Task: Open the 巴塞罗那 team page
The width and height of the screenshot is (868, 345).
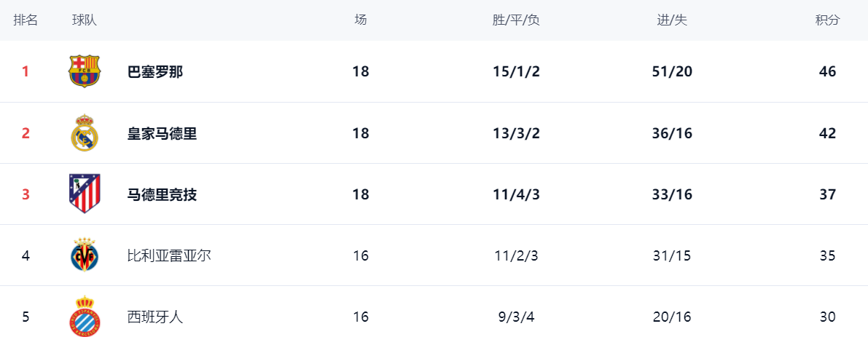Action: 155,72
